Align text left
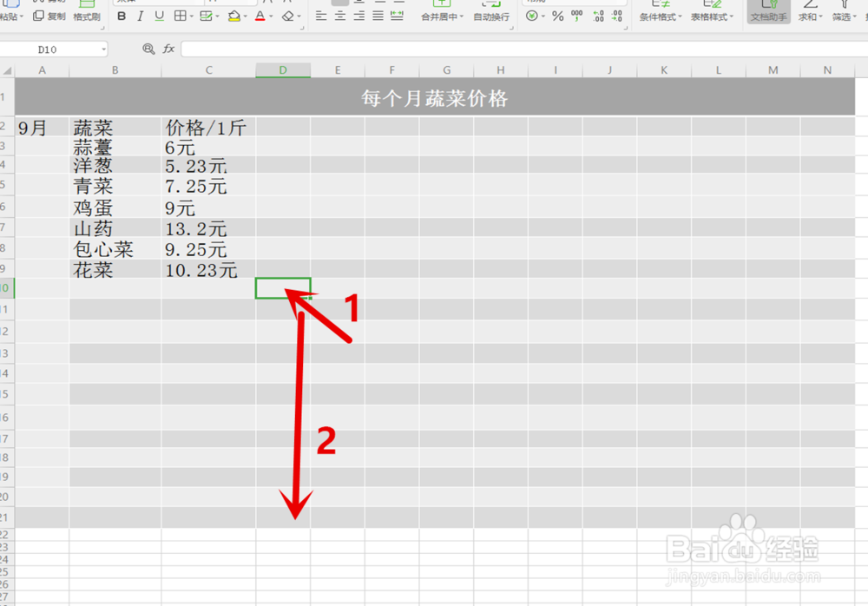The width and height of the screenshot is (868, 606). point(321,16)
